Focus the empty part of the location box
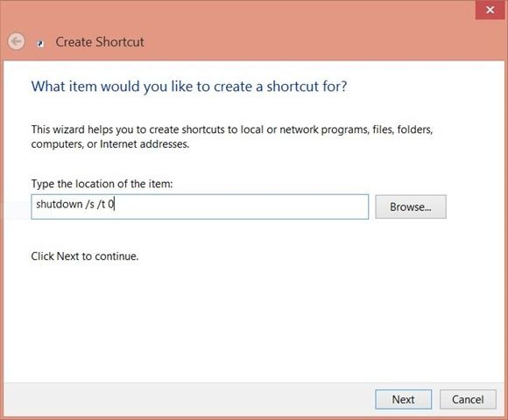The height and width of the screenshot is (420, 508). [242, 206]
